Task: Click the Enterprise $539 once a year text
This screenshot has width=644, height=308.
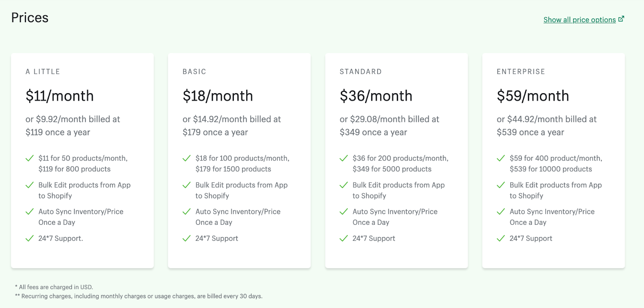Action: click(530, 132)
